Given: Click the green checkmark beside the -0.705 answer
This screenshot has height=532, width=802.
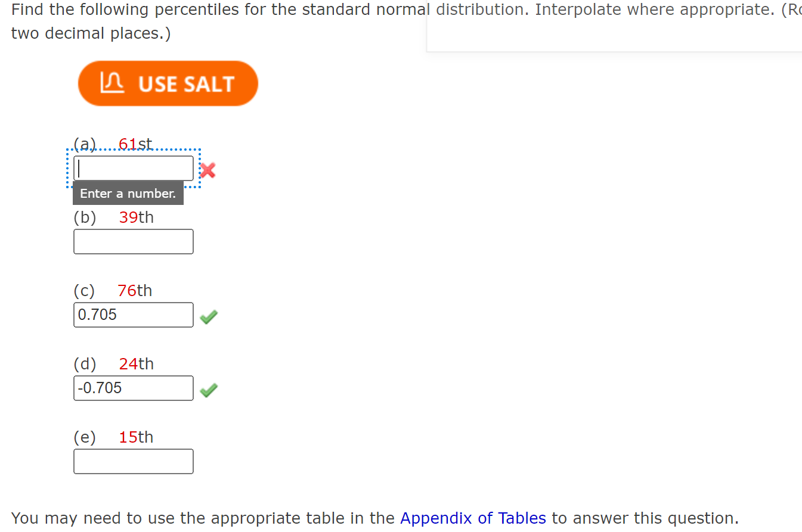Looking at the screenshot, I should tap(208, 390).
